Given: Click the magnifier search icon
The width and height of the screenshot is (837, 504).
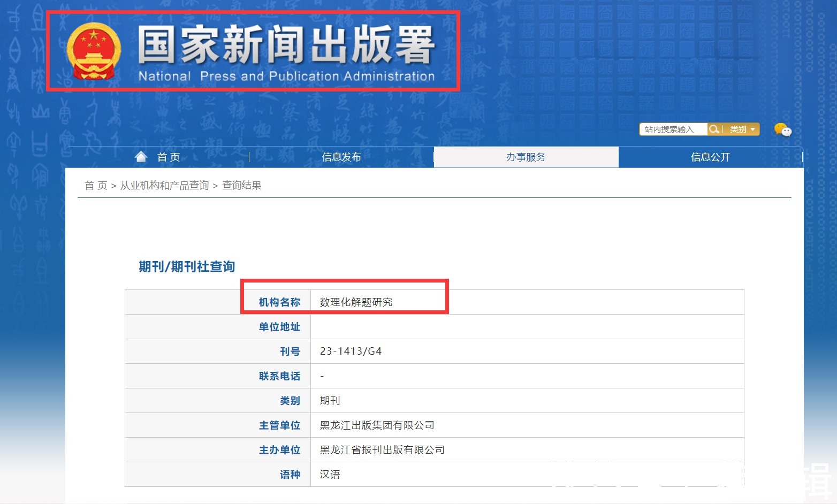Looking at the screenshot, I should 714,129.
